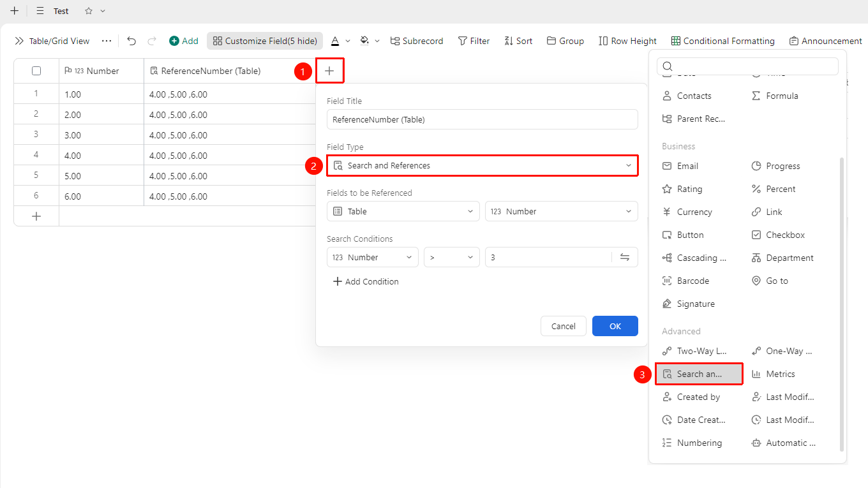
Task: Select the Checkbox field type
Action: [x=778, y=235]
